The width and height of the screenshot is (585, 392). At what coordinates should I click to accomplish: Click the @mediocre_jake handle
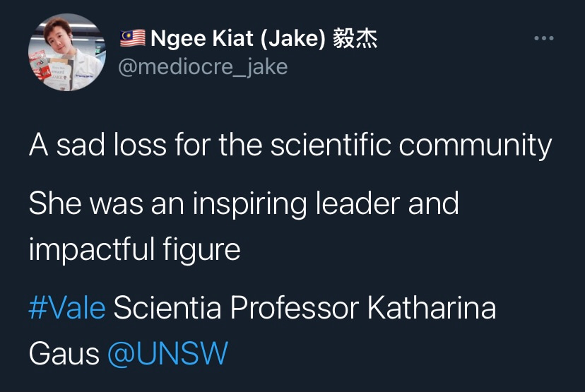(x=203, y=66)
